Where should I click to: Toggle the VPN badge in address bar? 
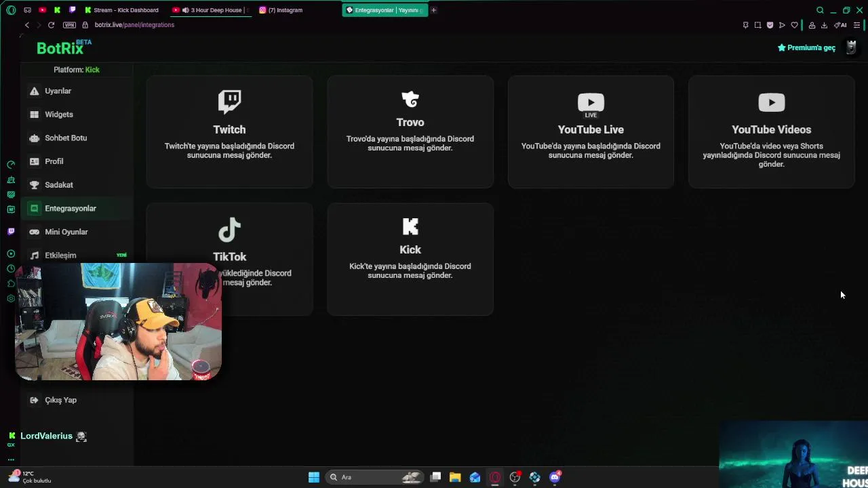69,25
